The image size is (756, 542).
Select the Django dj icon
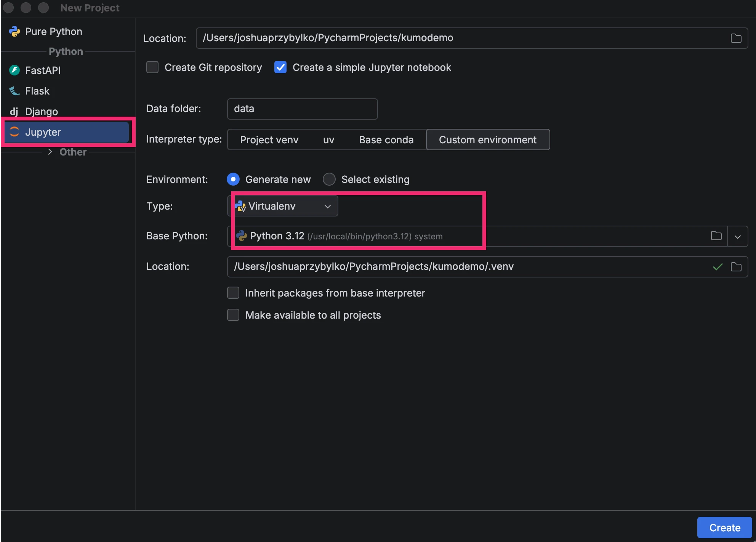[14, 111]
